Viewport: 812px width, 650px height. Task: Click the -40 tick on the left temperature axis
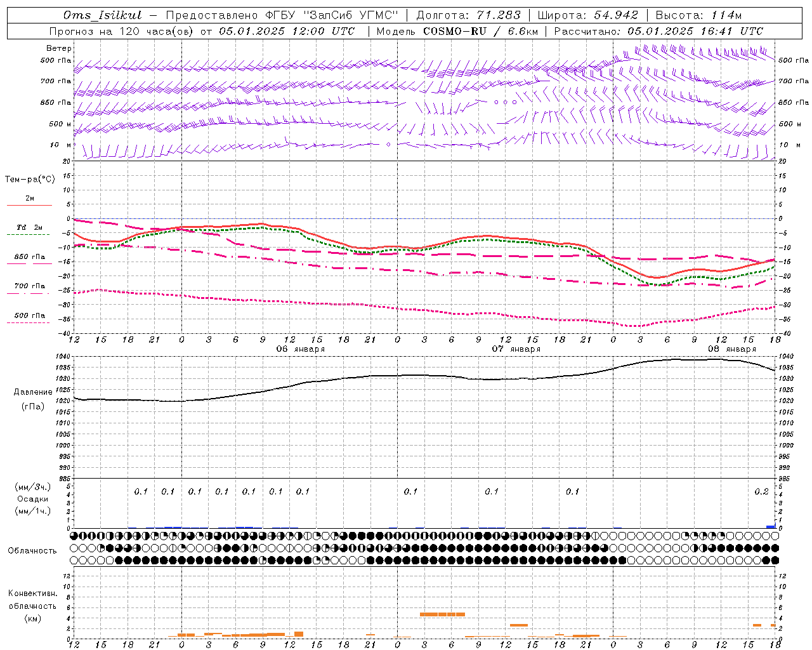click(x=66, y=334)
